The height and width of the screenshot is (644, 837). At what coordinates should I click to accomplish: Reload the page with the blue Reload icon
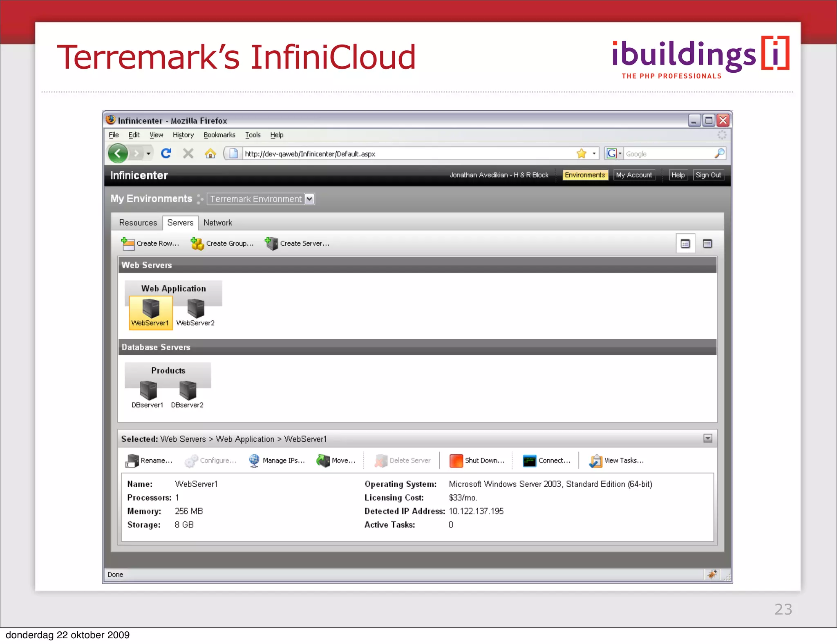[166, 153]
